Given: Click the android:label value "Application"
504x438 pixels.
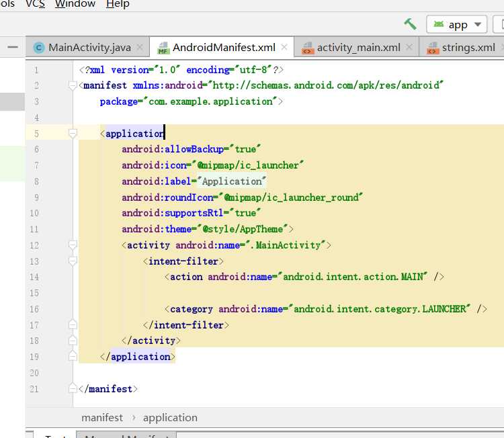Looking at the screenshot, I should coord(232,181).
